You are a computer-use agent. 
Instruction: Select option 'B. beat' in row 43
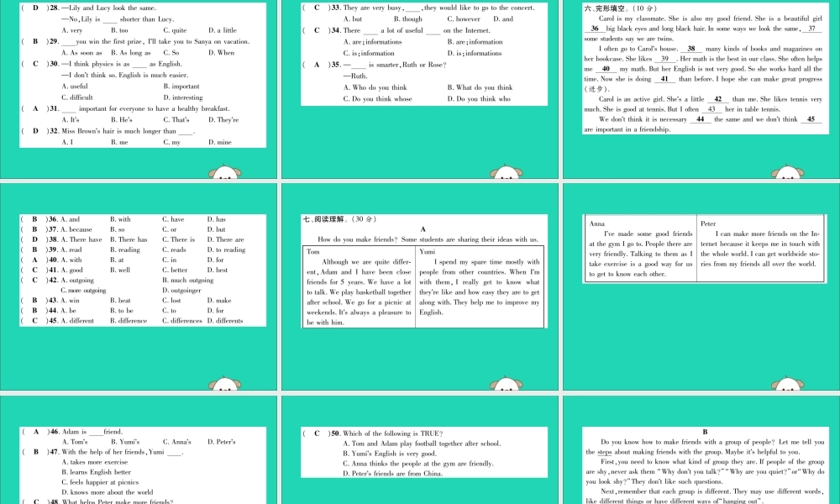pyautogui.click(x=120, y=301)
